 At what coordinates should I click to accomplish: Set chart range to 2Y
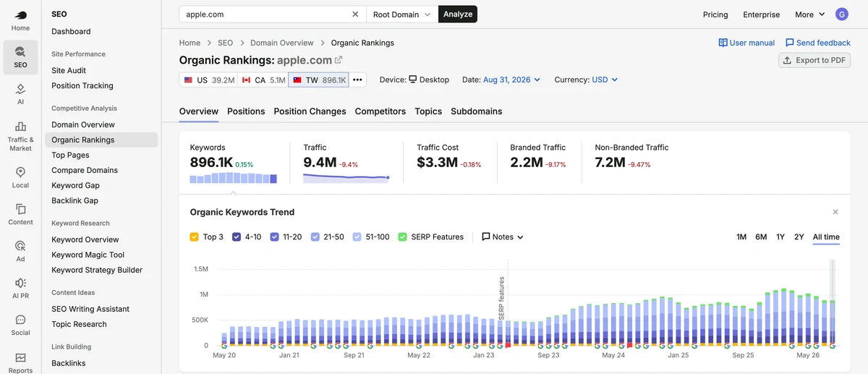799,237
